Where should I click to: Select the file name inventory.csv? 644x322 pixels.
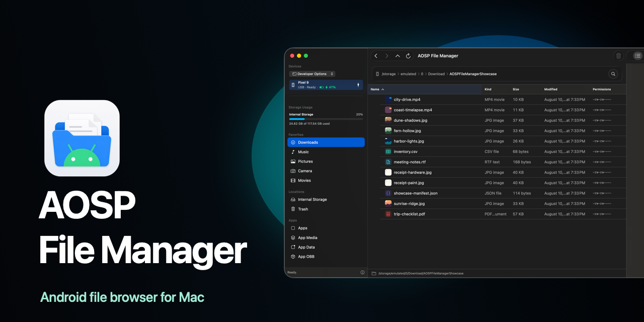[x=406, y=151]
